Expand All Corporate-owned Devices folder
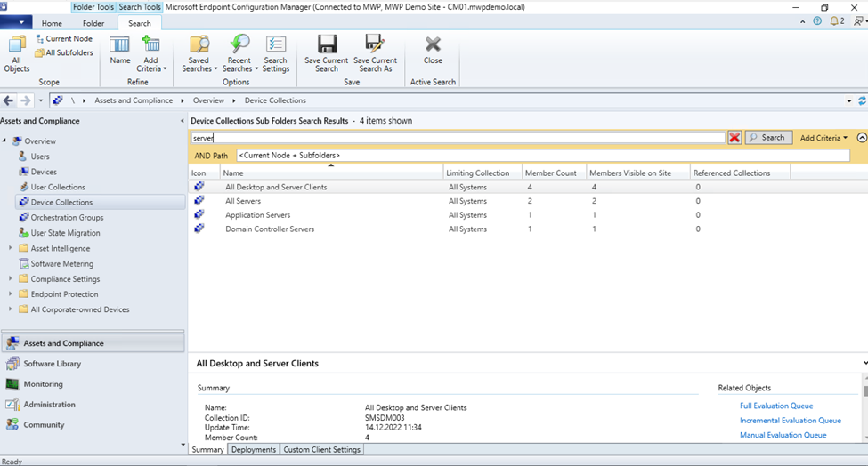Image resolution: width=868 pixels, height=466 pixels. (x=10, y=309)
